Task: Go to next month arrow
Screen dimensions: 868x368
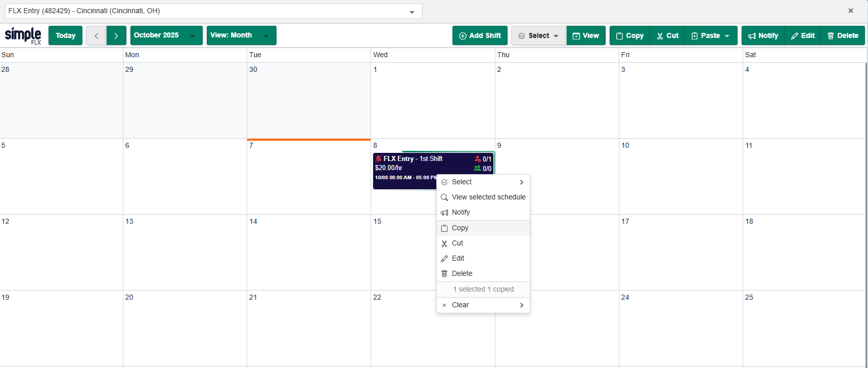Action: coord(116,35)
